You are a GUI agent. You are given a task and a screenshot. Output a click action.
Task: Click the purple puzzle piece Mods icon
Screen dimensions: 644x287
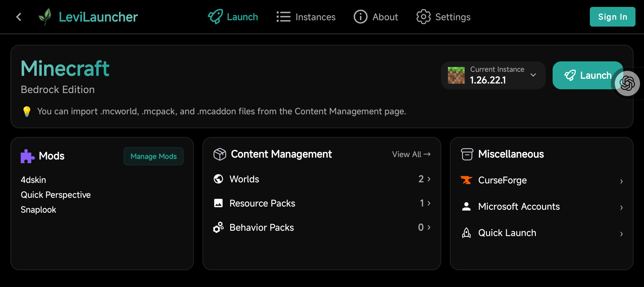(27, 156)
